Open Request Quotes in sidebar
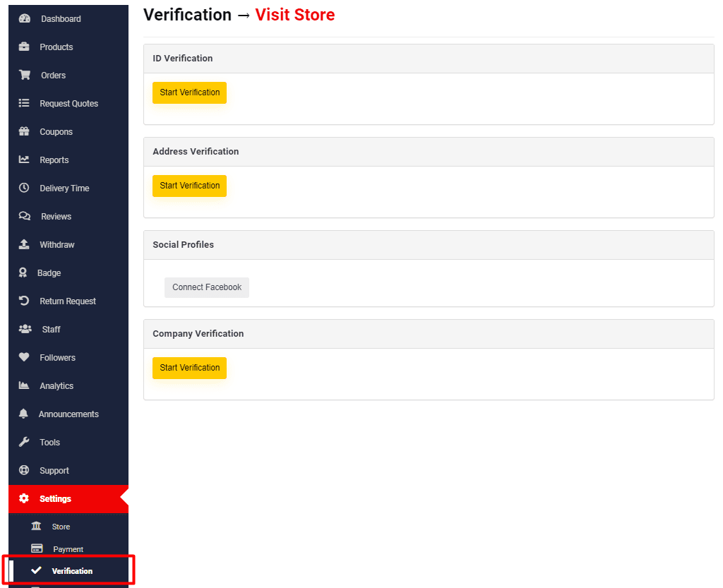 [x=68, y=104]
